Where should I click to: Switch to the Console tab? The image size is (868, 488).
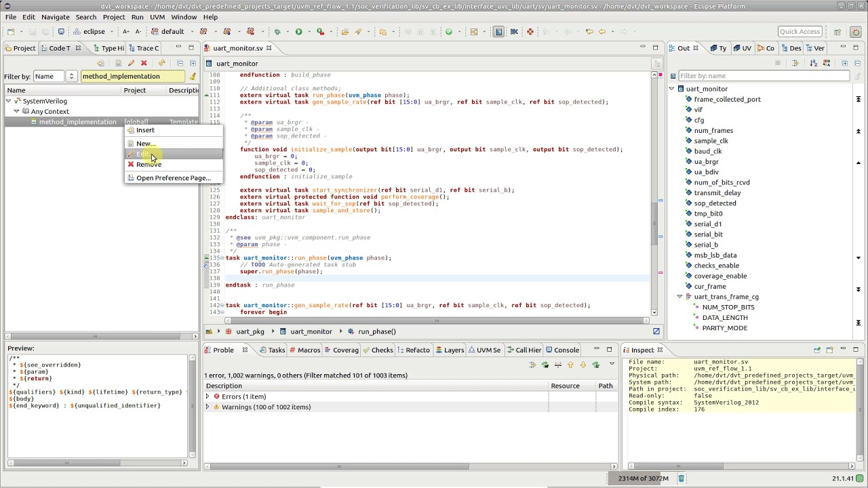coord(562,350)
